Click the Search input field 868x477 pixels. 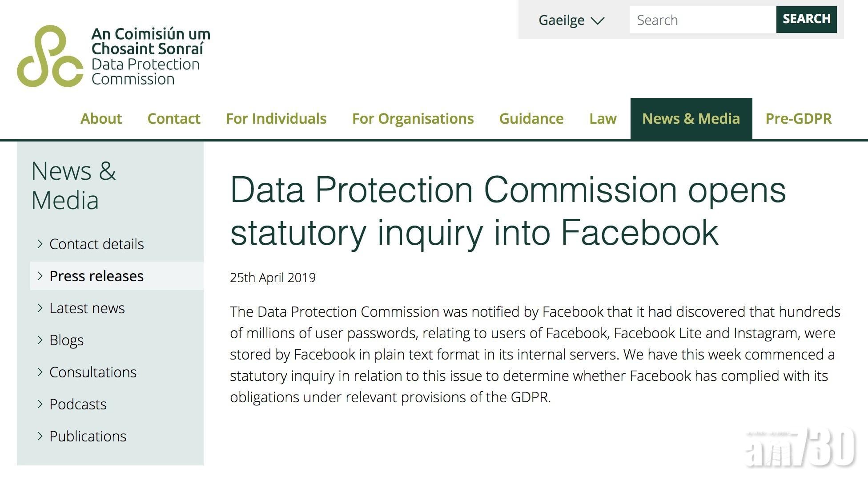click(702, 20)
